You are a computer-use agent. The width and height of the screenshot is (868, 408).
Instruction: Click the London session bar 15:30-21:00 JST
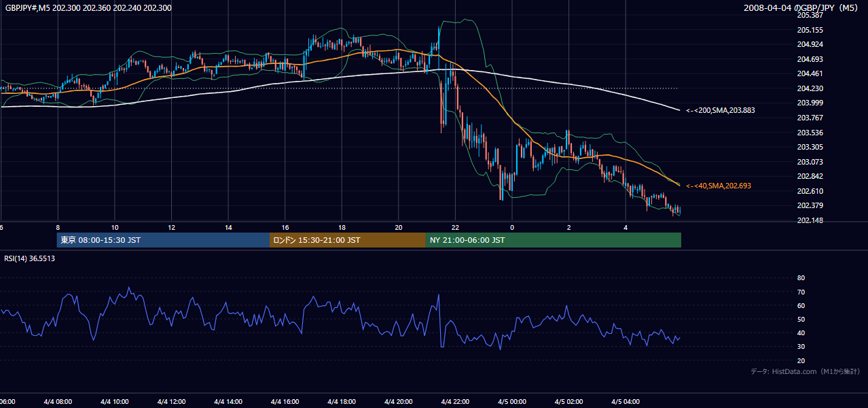[x=348, y=240]
